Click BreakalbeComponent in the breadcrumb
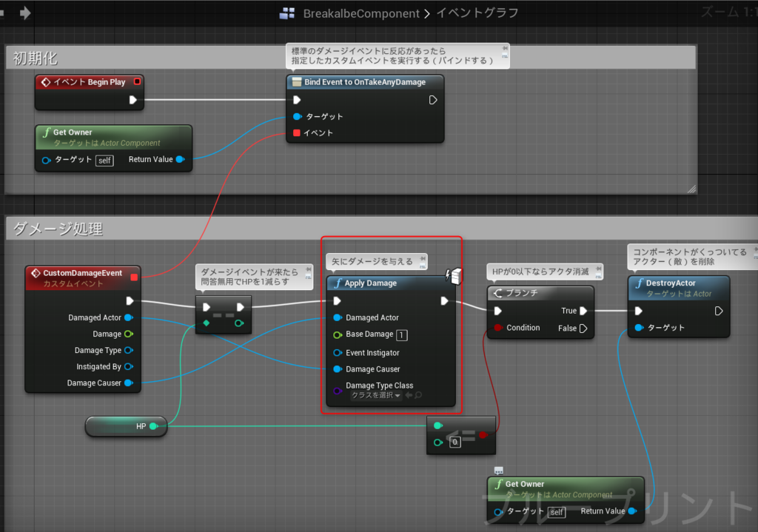Image resolution: width=758 pixels, height=532 pixels. tap(361, 13)
